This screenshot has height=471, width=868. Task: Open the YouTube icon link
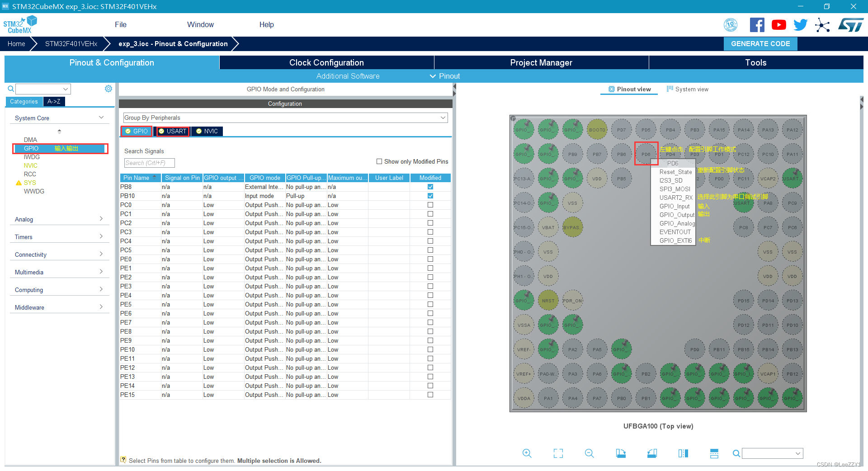coord(778,25)
